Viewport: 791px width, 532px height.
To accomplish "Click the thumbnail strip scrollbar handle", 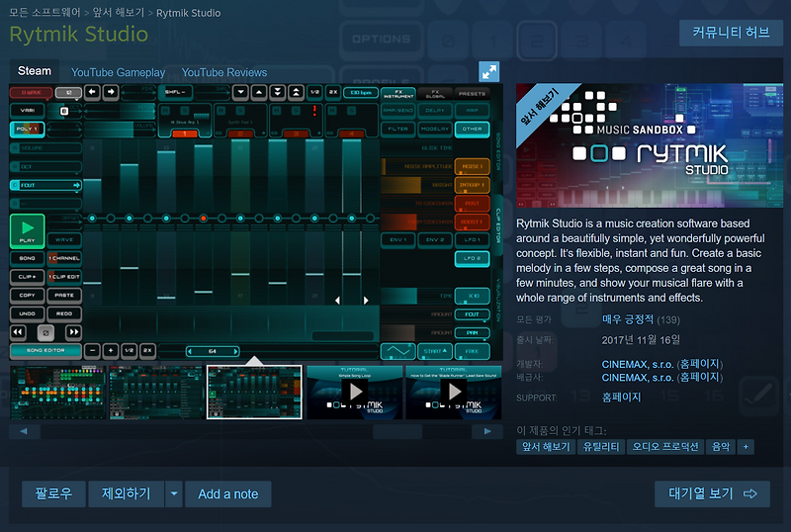I will pyautogui.click(x=397, y=431).
